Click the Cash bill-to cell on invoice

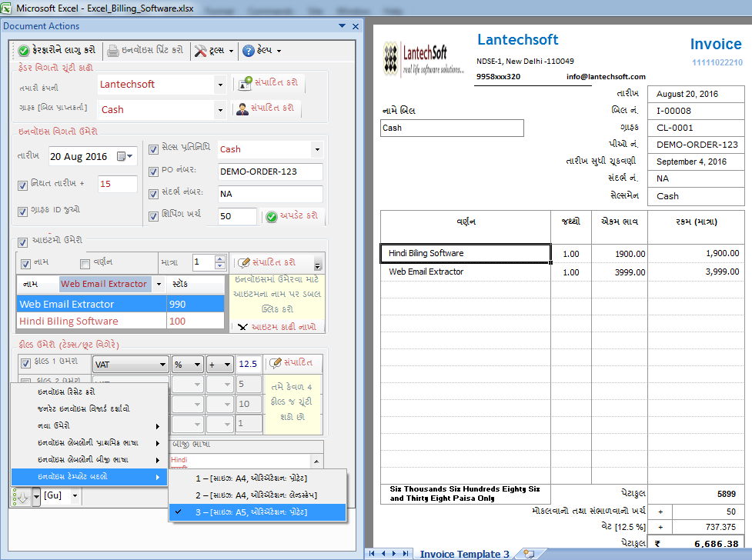452,128
